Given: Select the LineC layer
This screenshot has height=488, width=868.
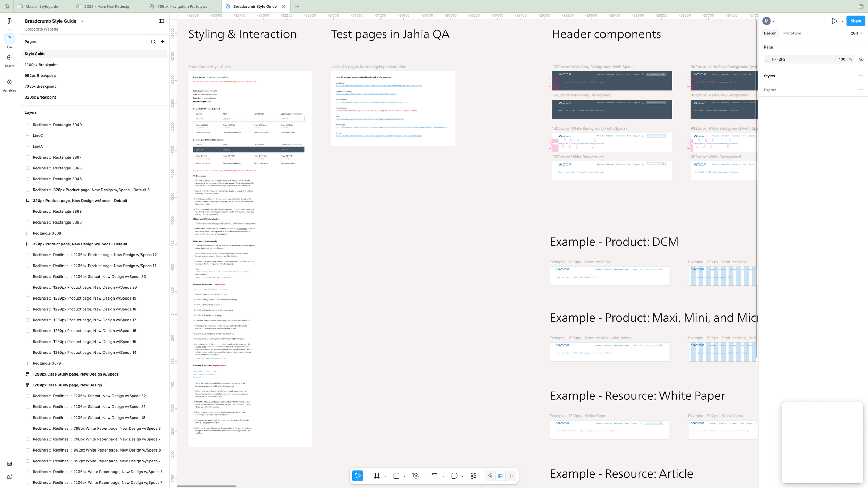Looking at the screenshot, I should click(x=94, y=135).
